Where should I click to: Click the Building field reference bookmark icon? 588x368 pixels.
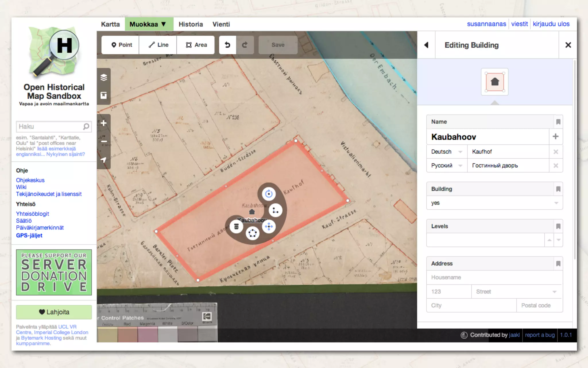(558, 189)
